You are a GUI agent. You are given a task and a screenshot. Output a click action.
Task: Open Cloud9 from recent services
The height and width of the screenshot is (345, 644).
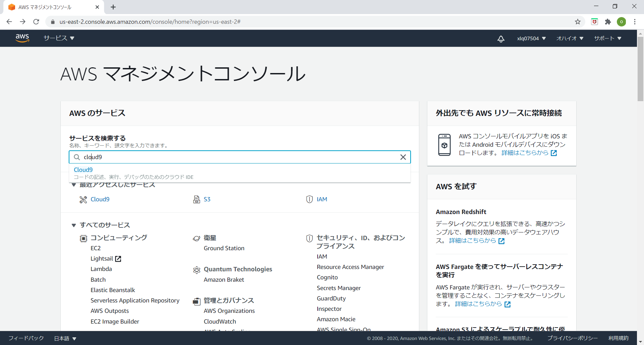pos(100,200)
